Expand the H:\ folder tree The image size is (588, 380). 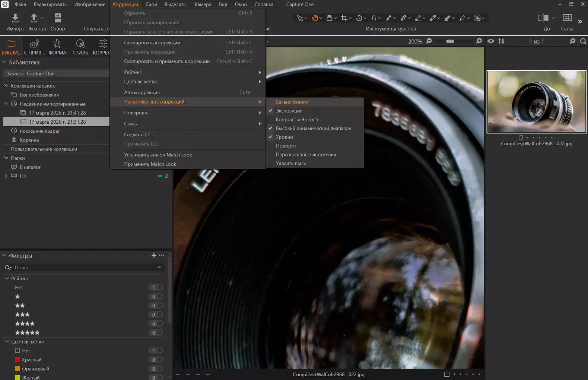(6, 176)
